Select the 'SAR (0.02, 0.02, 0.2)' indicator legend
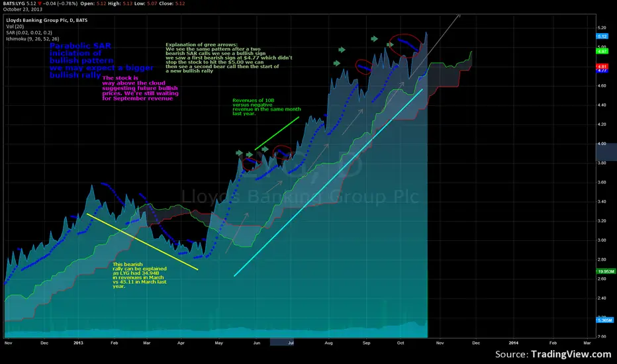Image resolution: width=617 pixels, height=364 pixels. click(29, 32)
